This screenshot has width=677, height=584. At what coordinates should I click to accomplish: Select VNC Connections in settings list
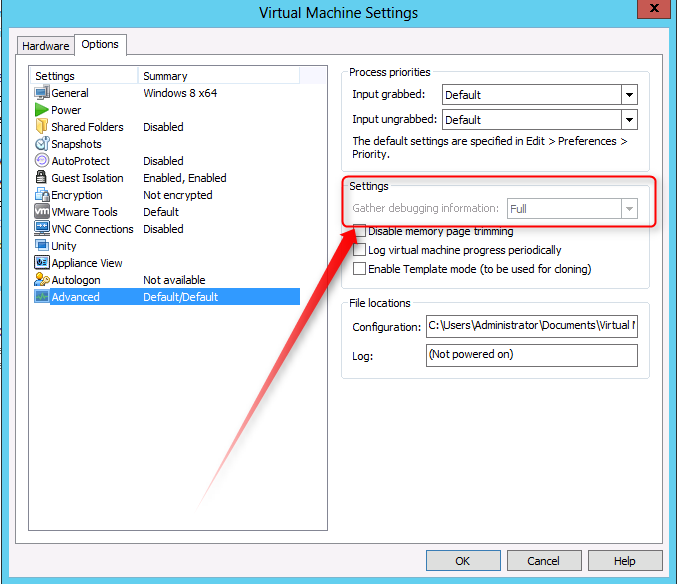(x=92, y=229)
